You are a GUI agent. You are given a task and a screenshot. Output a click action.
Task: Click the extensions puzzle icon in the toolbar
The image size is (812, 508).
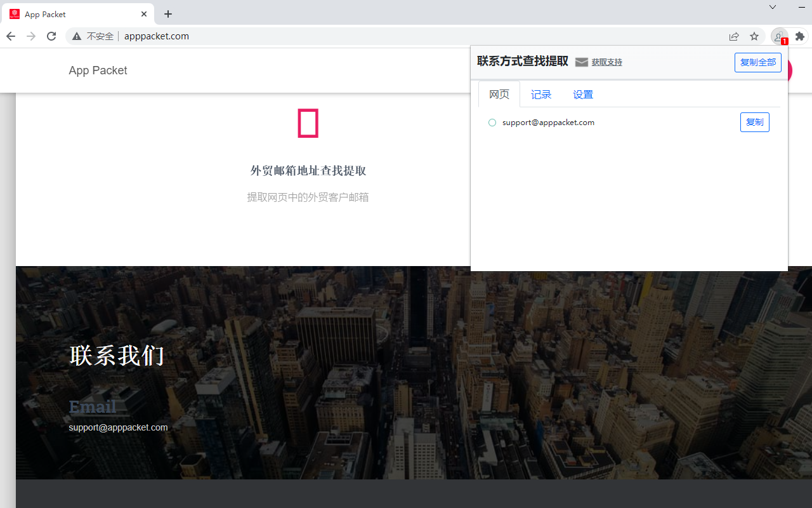[799, 36]
